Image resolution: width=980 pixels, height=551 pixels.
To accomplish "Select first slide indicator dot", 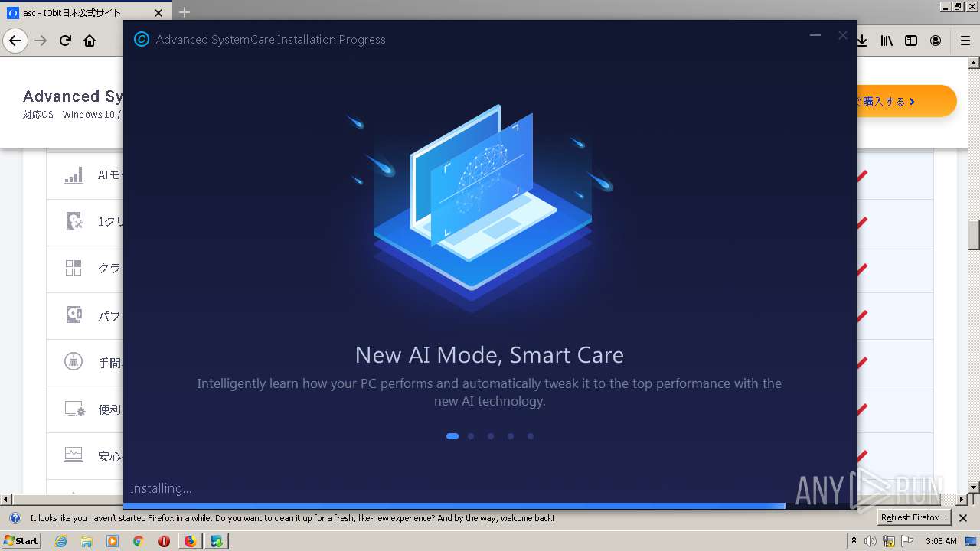I will click(452, 436).
